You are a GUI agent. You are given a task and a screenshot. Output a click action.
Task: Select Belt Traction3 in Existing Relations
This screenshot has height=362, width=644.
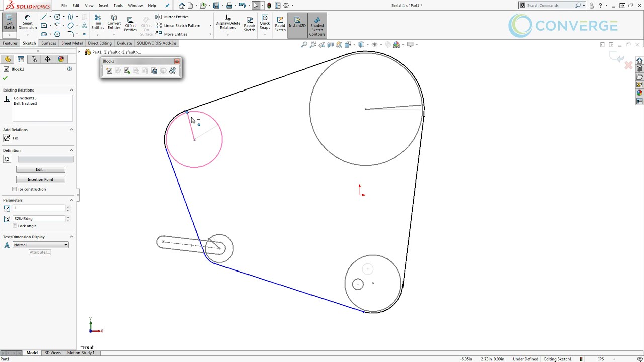click(26, 103)
